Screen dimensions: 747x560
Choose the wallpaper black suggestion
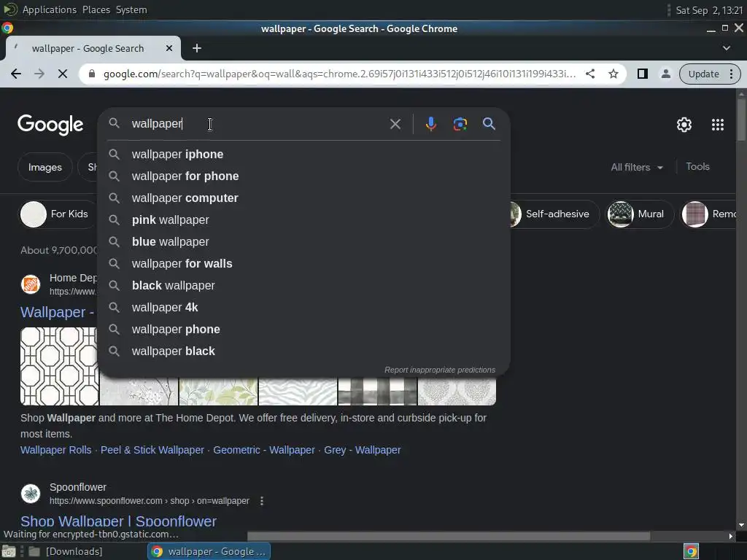pyautogui.click(x=303, y=351)
